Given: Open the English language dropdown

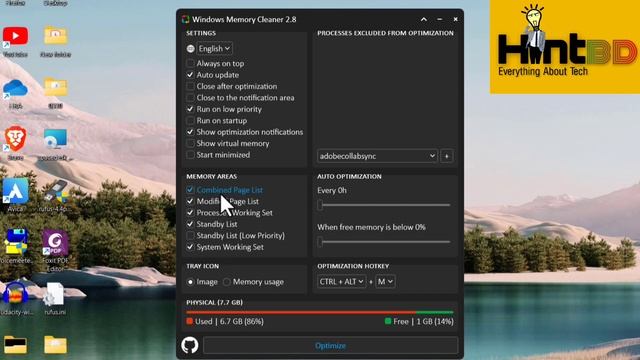Looking at the screenshot, I should [x=215, y=49].
